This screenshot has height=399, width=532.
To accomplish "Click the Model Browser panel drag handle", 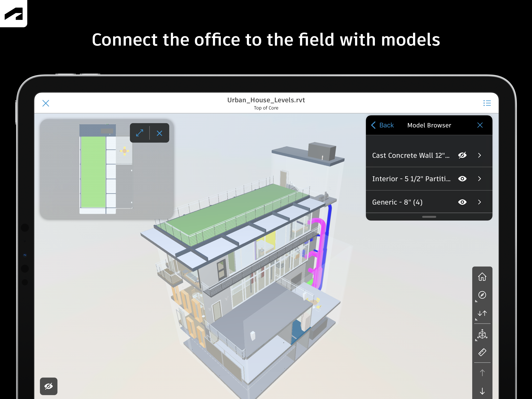I will 429,217.
